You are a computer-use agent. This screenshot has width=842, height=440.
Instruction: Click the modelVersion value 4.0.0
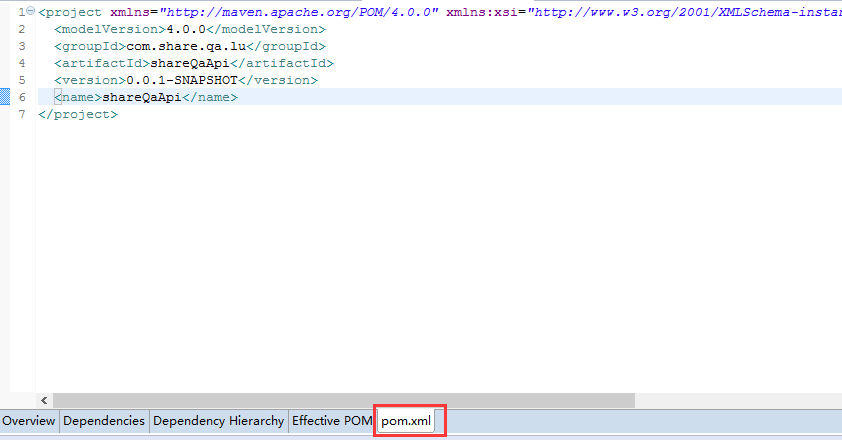[x=186, y=29]
